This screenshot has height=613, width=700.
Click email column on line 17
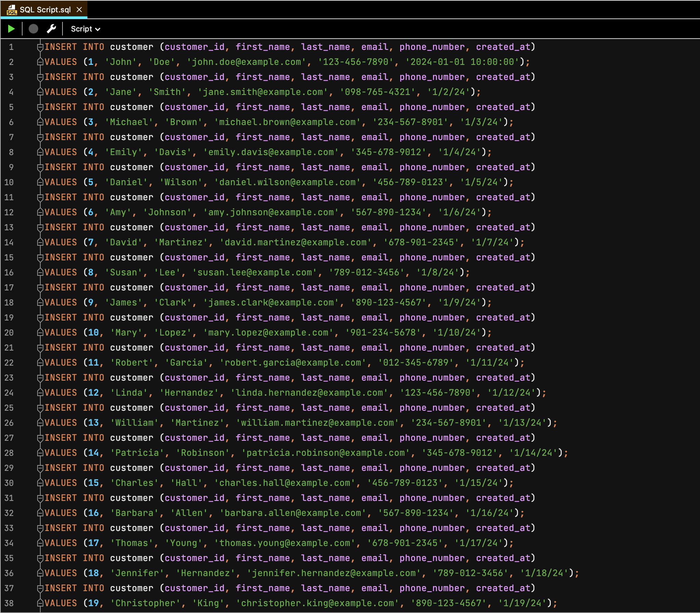pos(375,288)
